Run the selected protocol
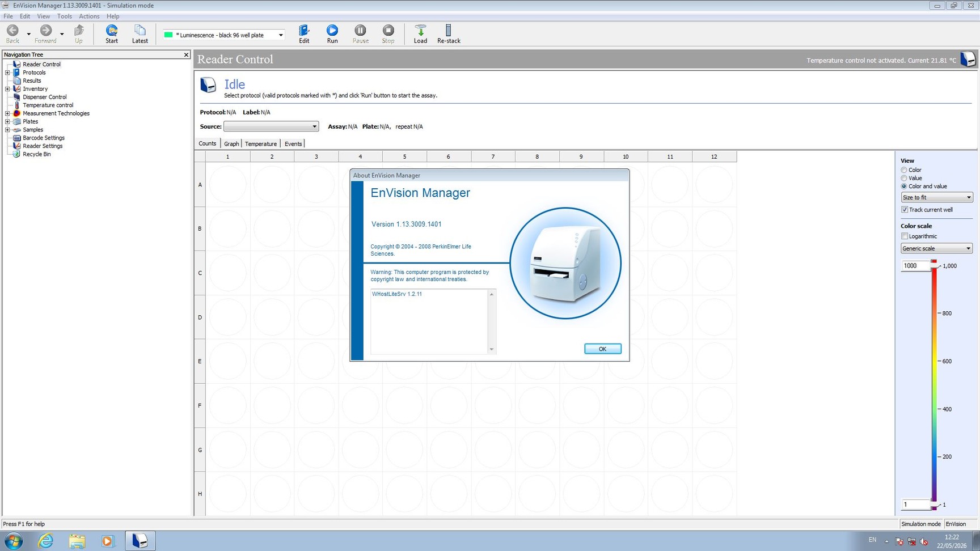This screenshot has width=980, height=551. point(332,33)
